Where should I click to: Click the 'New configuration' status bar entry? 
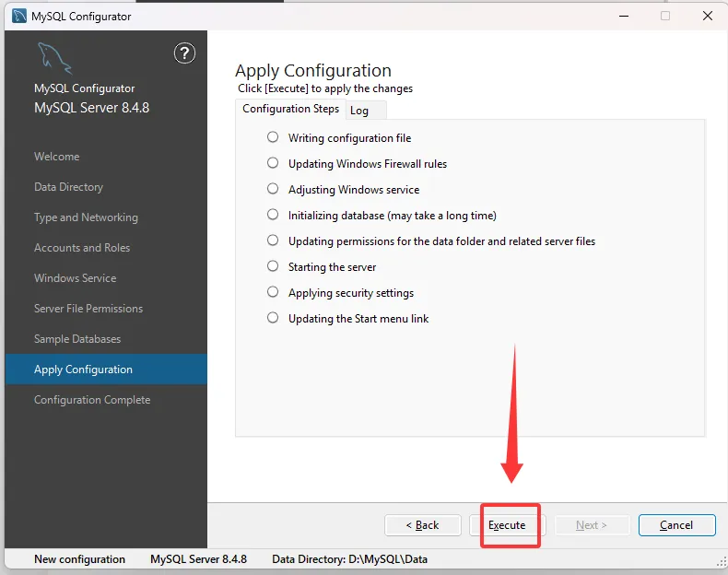80,559
